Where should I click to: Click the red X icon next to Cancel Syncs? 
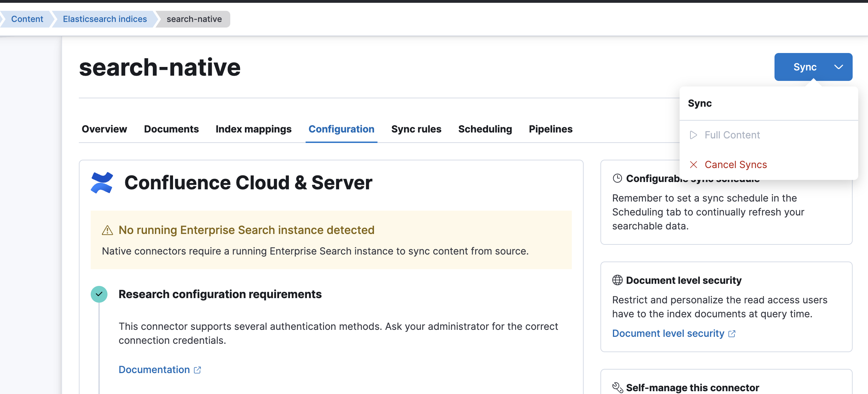[694, 165]
